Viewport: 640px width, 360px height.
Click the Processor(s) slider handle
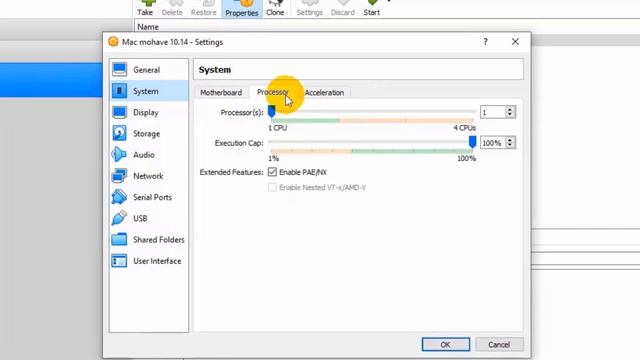(271, 111)
